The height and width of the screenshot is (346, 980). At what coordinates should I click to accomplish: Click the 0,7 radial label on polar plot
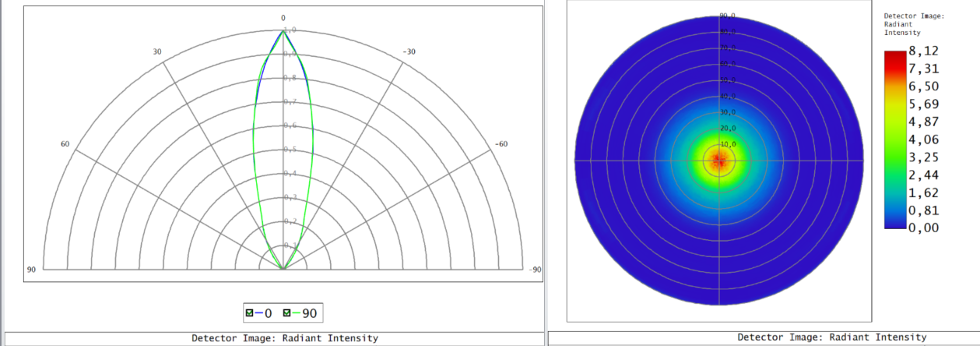pos(290,102)
